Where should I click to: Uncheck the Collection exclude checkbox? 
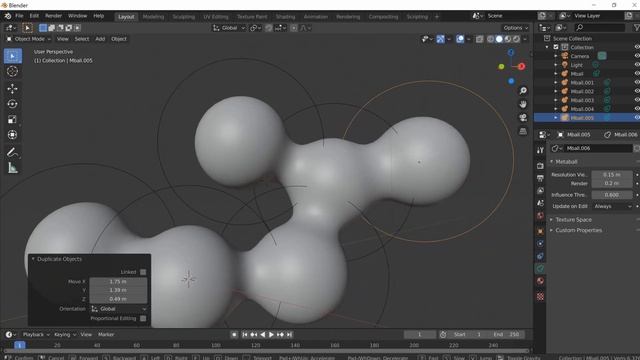[556, 47]
